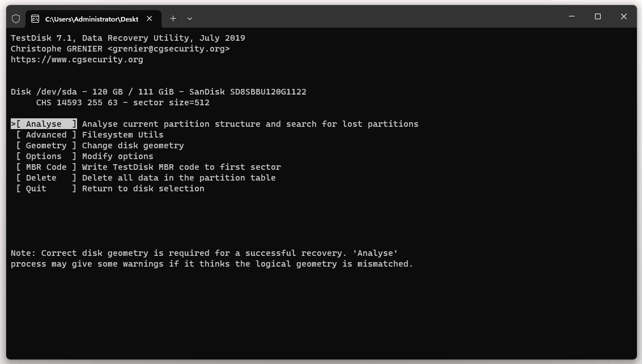Click the tab title showing Administrator path

click(91, 18)
